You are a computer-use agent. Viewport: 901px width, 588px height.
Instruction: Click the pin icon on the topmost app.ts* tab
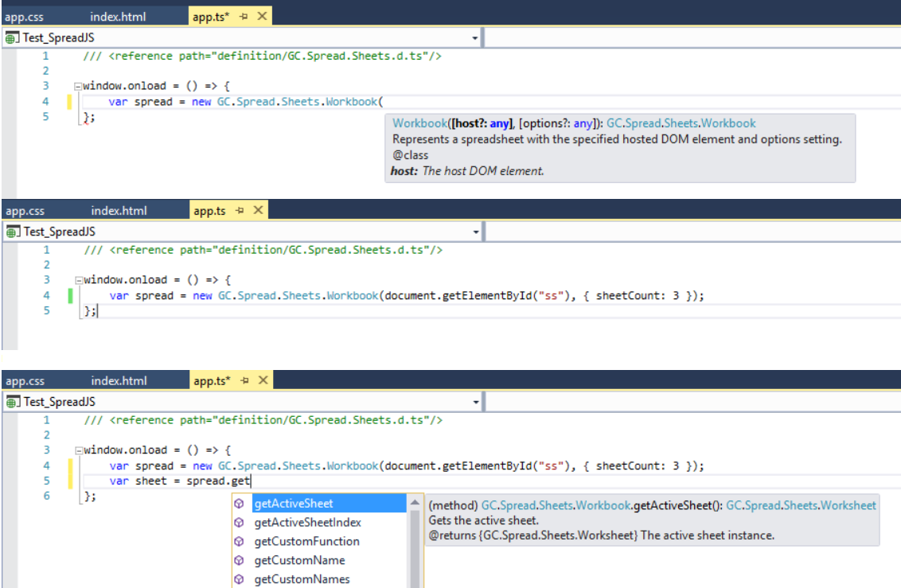tap(244, 17)
